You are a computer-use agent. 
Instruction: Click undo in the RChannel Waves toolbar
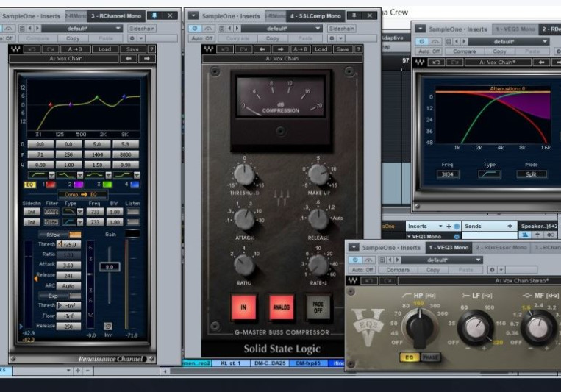click(32, 49)
